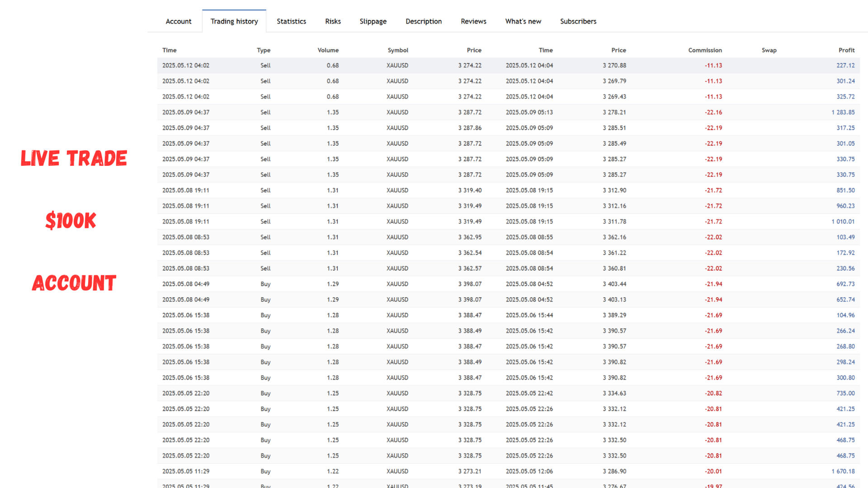
Task: Select profit value 172.92
Action: [845, 253]
